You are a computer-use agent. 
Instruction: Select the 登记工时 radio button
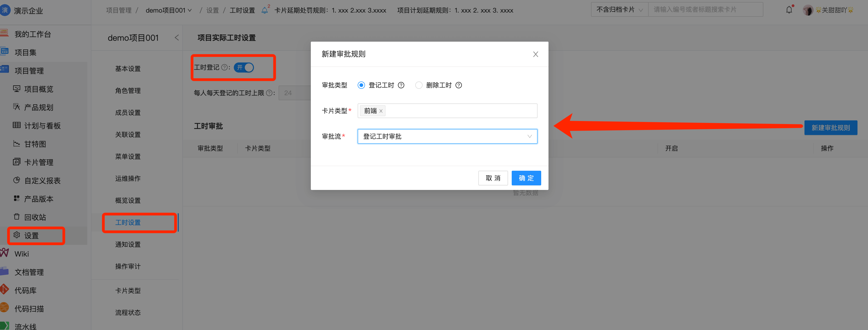(361, 85)
